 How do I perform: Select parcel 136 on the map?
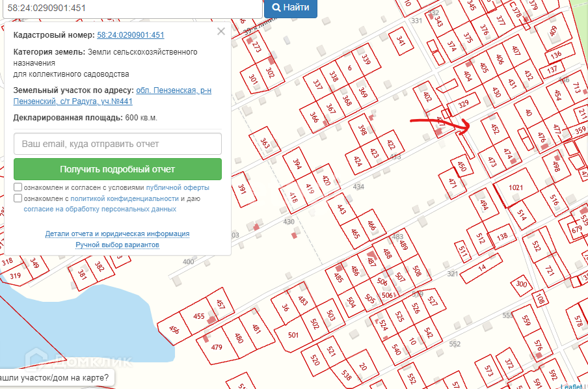click(556, 55)
